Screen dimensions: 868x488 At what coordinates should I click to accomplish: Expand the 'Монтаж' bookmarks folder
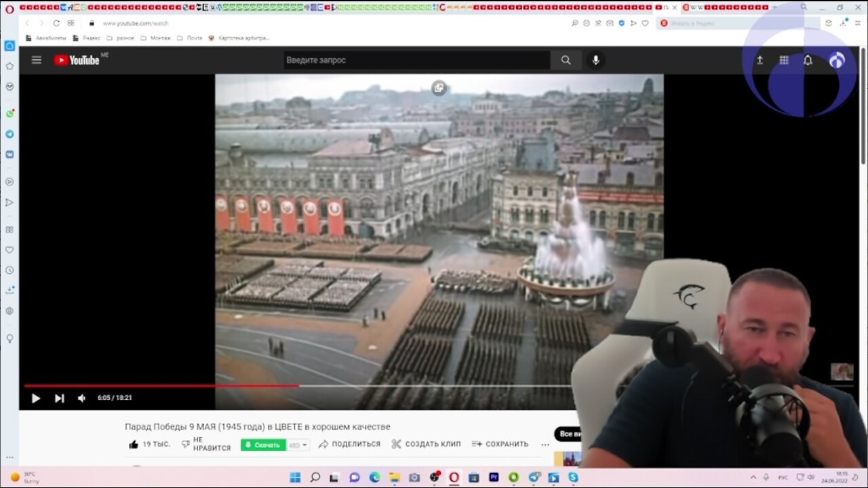click(x=155, y=38)
